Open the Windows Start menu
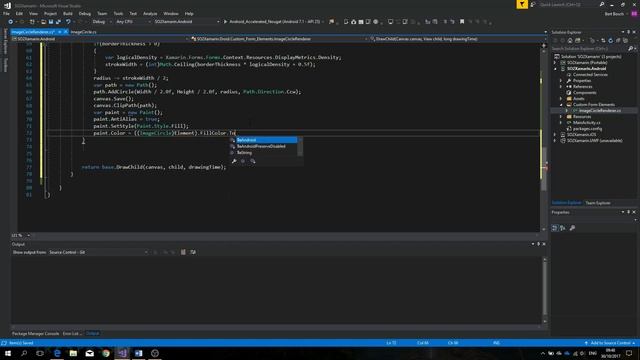 [x=7, y=353]
